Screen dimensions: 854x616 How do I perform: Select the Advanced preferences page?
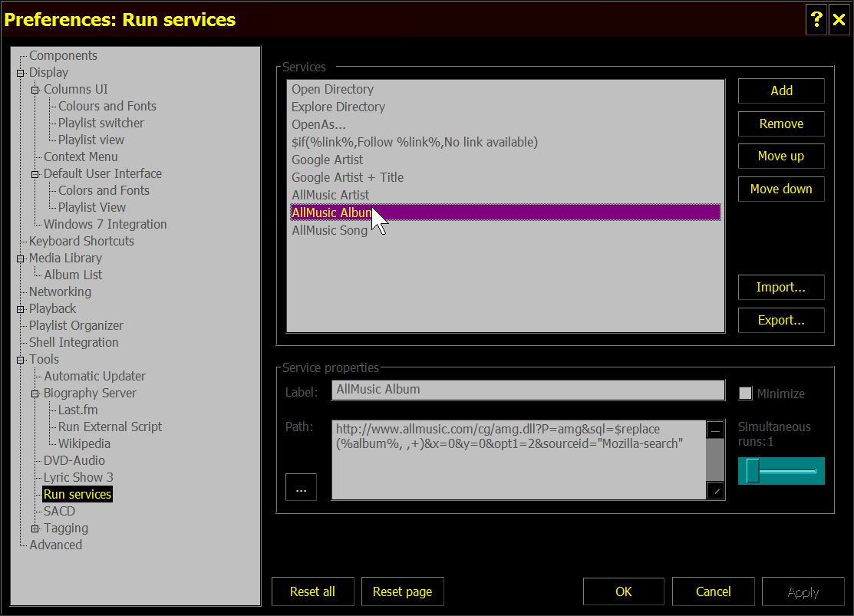click(x=55, y=545)
